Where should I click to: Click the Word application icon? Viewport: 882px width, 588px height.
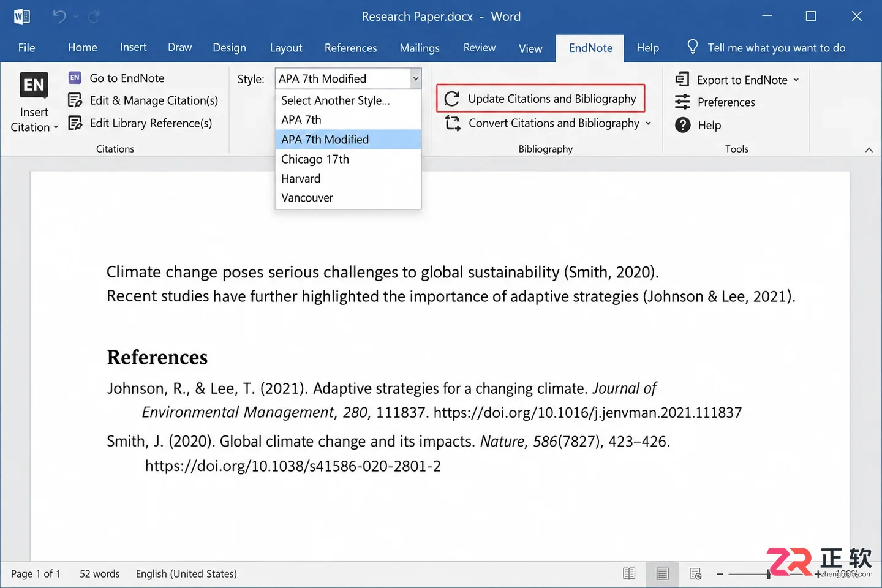pyautogui.click(x=22, y=17)
